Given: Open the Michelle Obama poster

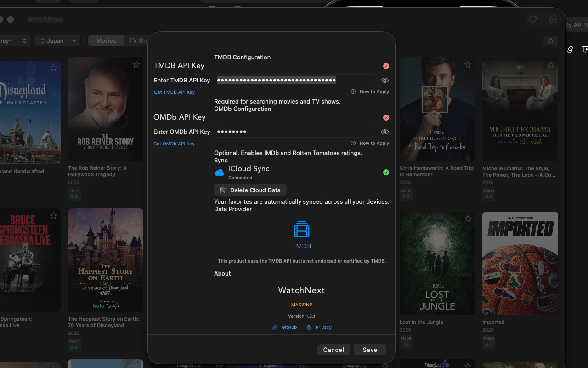Looking at the screenshot, I should [x=520, y=109].
